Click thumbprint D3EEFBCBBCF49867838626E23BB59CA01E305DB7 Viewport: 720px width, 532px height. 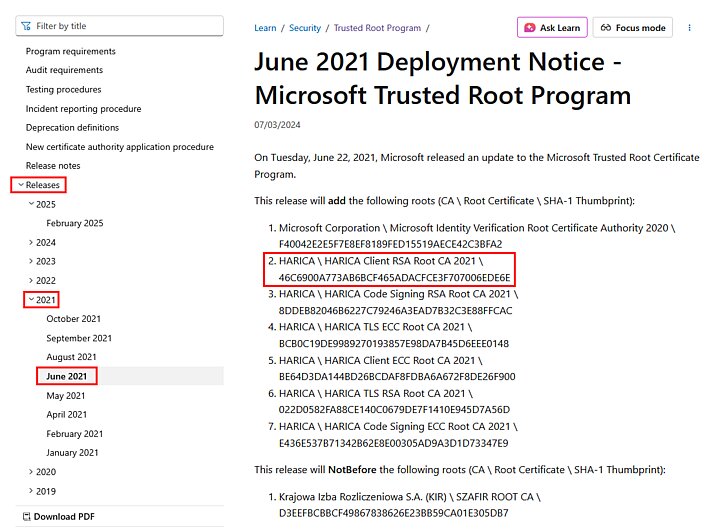click(394, 513)
